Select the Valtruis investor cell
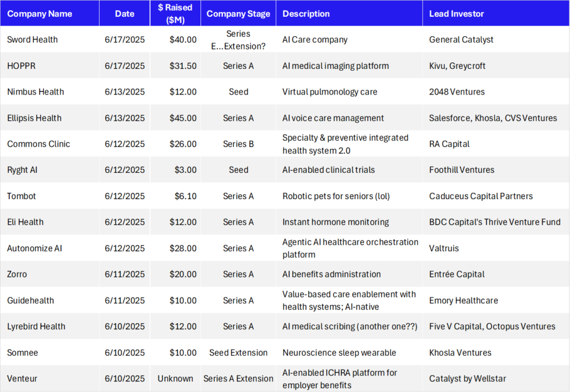 click(496, 248)
